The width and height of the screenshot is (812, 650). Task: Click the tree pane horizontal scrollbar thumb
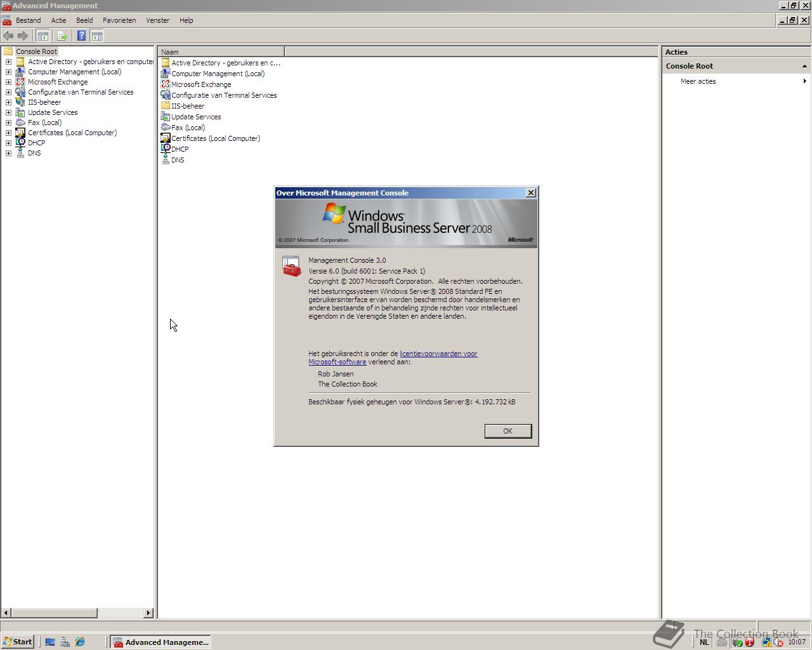54,613
